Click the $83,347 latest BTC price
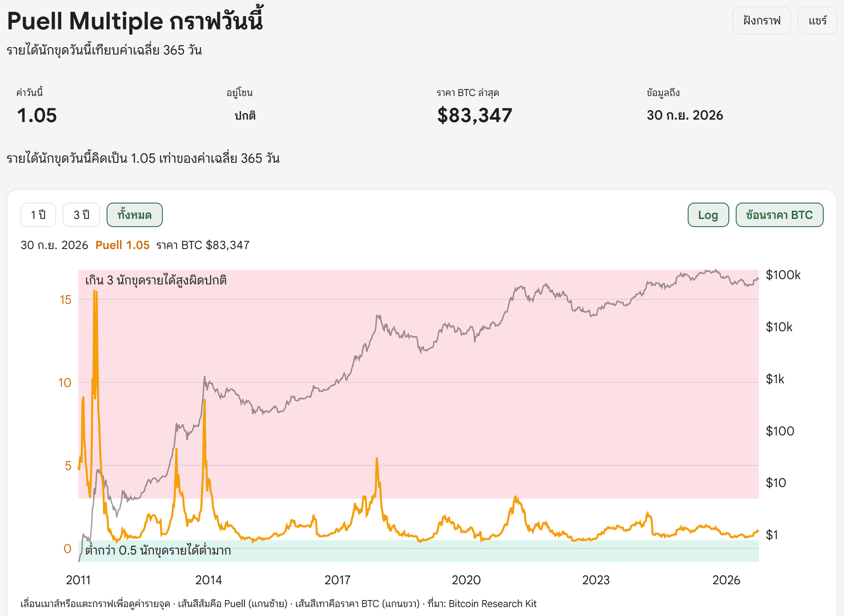This screenshot has height=616, width=844. click(x=474, y=116)
